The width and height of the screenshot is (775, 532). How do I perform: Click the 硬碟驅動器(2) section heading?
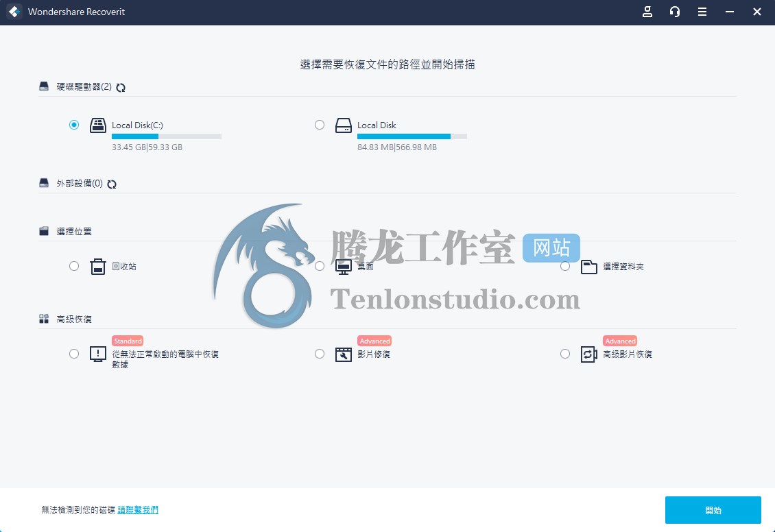pyautogui.click(x=84, y=87)
